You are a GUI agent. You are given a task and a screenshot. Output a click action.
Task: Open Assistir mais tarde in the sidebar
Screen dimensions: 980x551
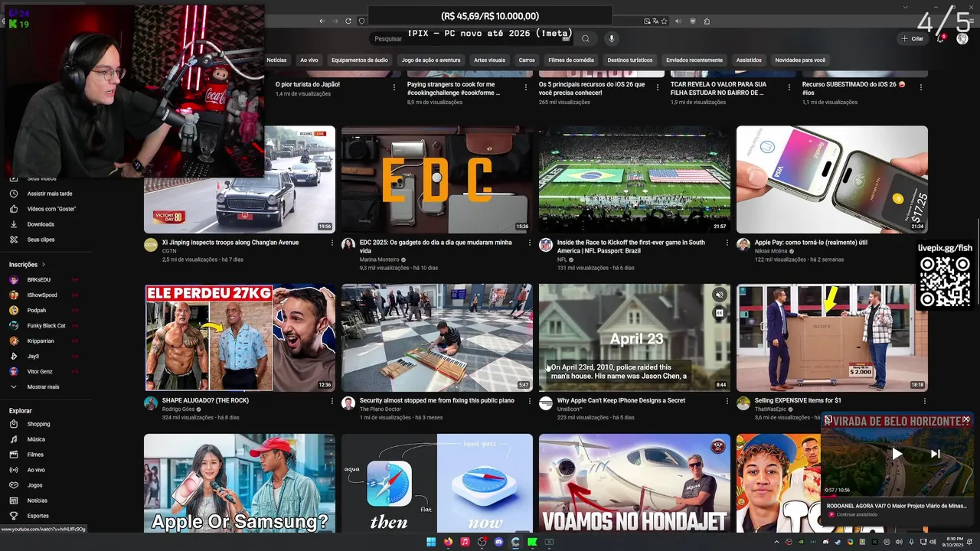tap(49, 194)
